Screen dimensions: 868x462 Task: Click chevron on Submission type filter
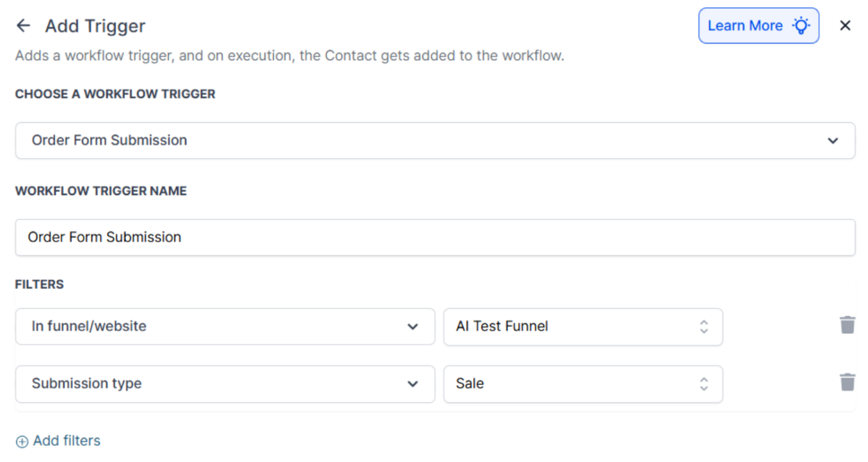click(x=413, y=384)
